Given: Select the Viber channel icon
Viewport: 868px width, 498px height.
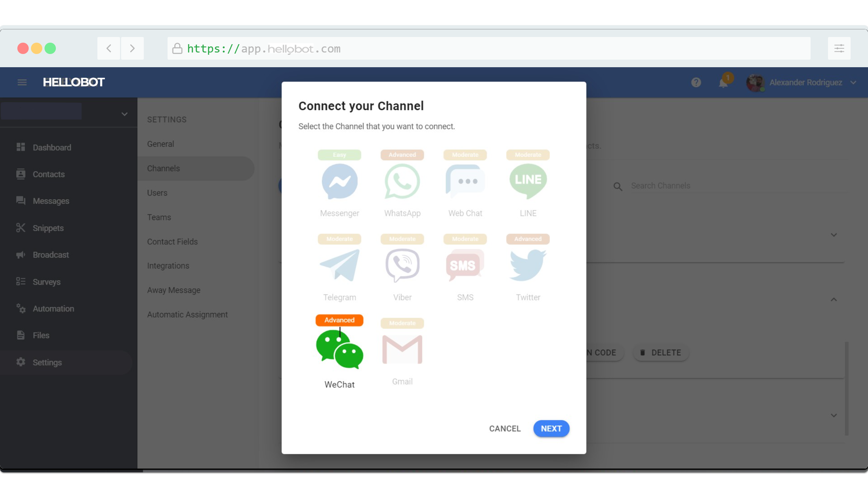Looking at the screenshot, I should point(402,265).
